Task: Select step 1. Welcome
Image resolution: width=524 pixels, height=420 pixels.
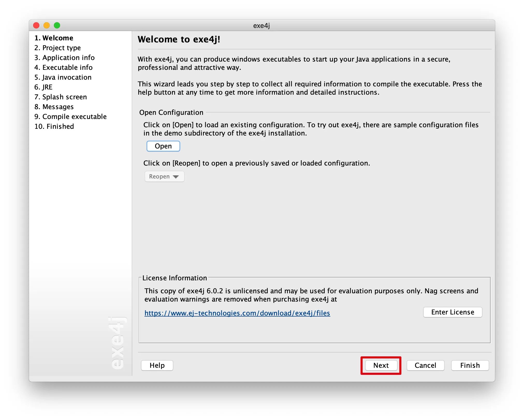Action: click(x=54, y=38)
